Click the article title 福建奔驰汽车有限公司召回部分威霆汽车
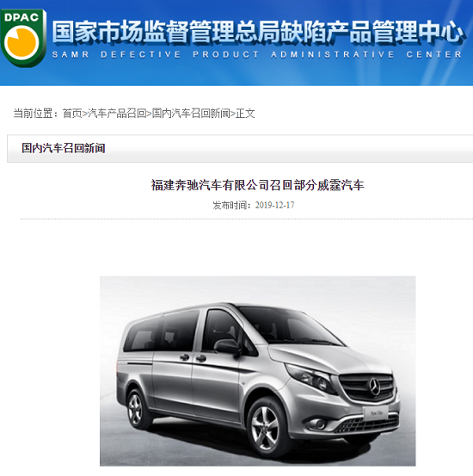Image resolution: width=473 pixels, height=476 pixels. pyautogui.click(x=258, y=185)
